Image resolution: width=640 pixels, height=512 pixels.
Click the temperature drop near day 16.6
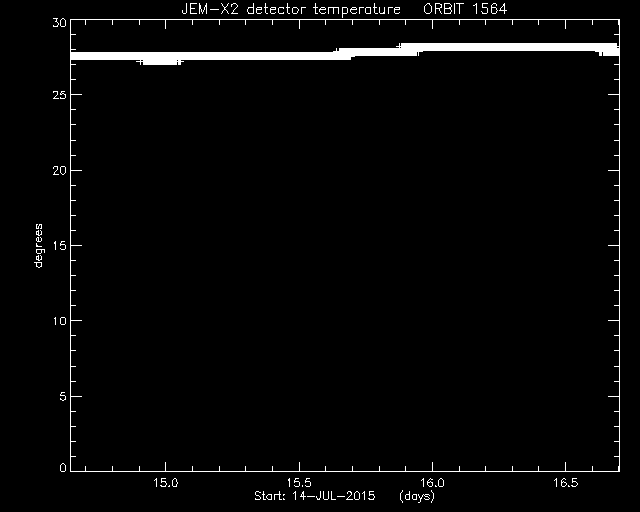point(604,51)
